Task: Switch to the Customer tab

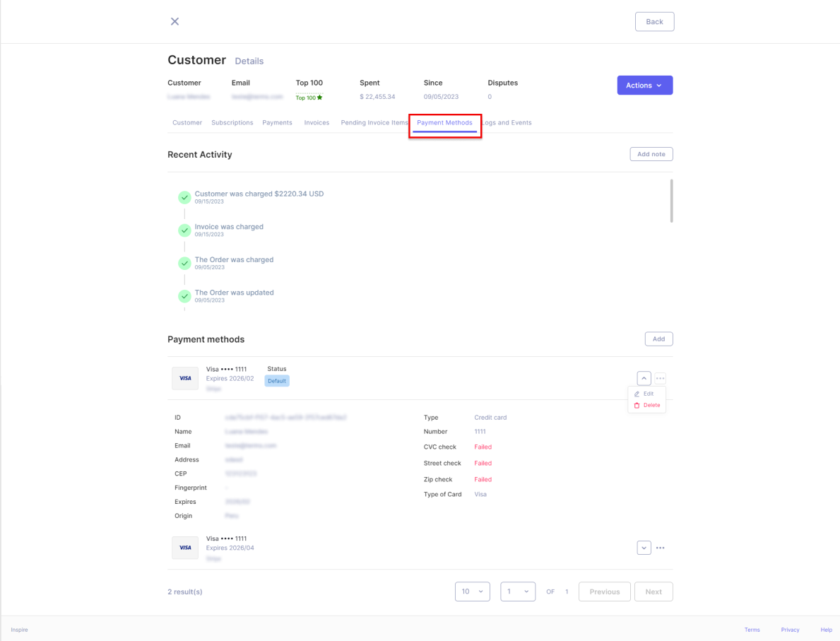Action: pos(187,123)
